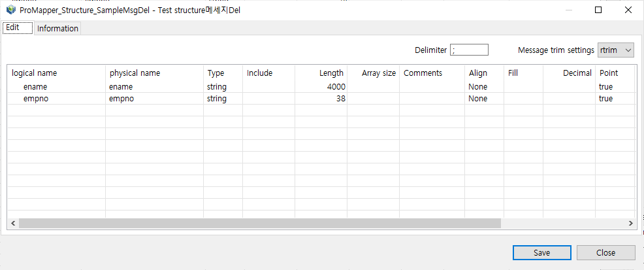Viewport: 644px width, 270px height.
Task: Select the empno logical name cell
Action: tap(35, 99)
